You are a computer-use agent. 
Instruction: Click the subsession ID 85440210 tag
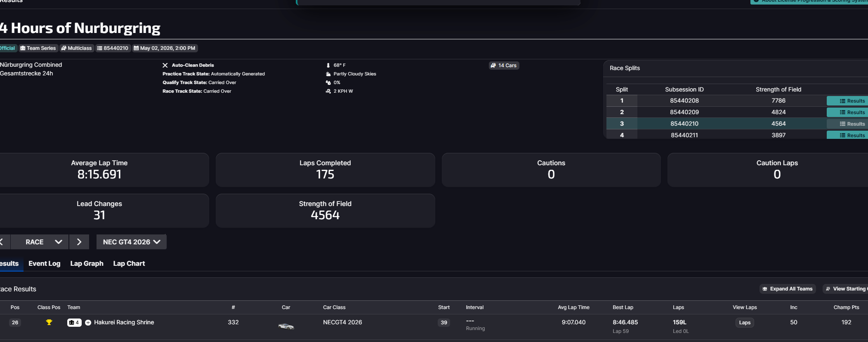[x=113, y=48]
